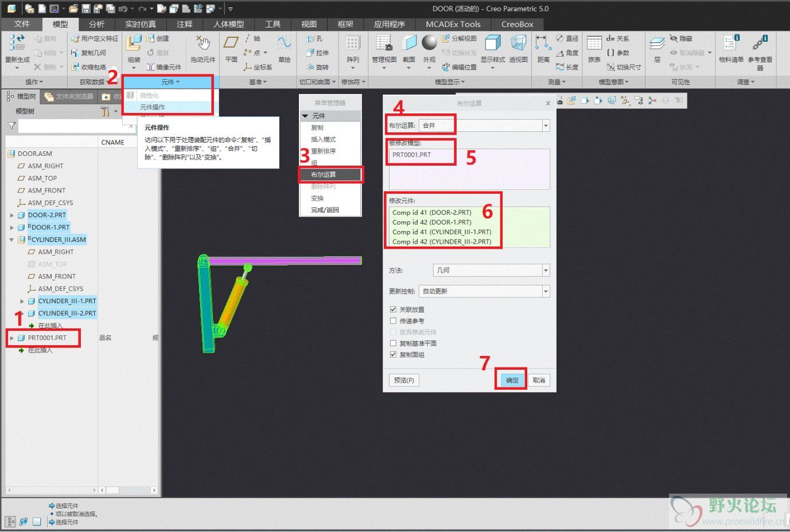Screen dimensions: 790x532
Task: Switch to the 视图 ribbon tab
Action: tap(309, 24)
